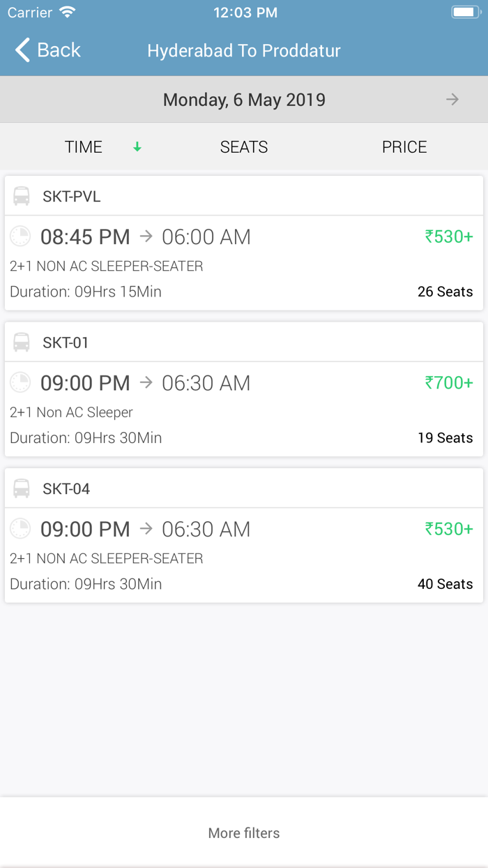Click bus icon beside SKT-PVL

(22, 196)
